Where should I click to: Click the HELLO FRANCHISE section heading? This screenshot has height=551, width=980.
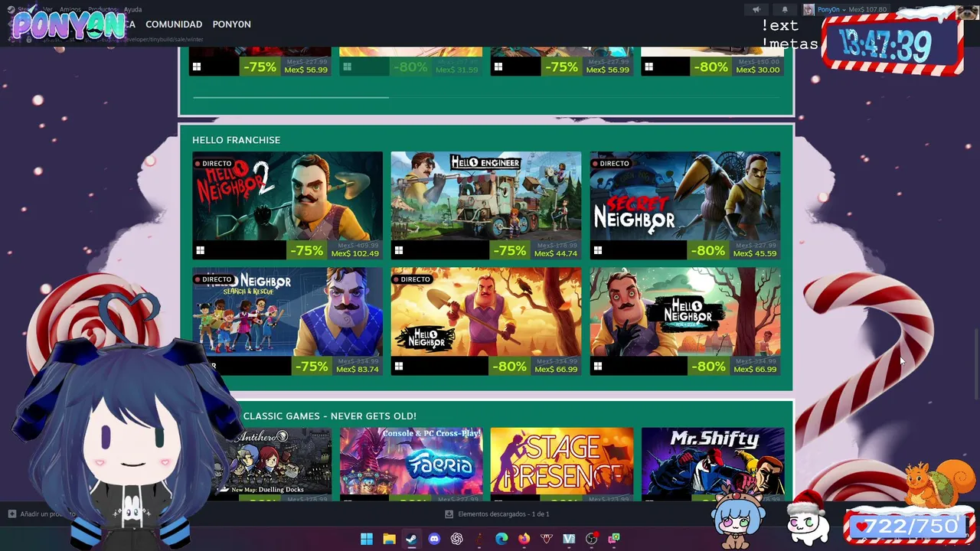click(x=236, y=140)
